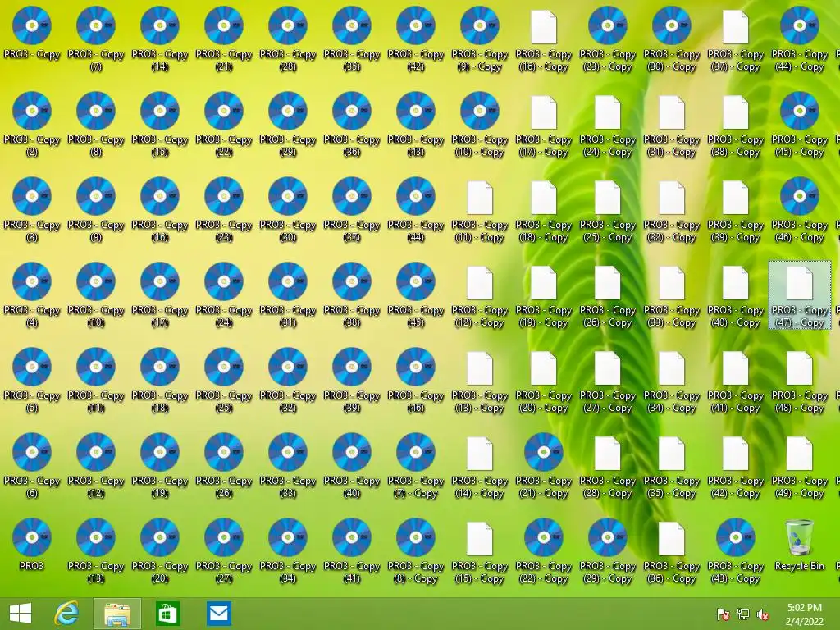840x630 pixels.
Task: Open the clock showing 5:02 PM
Action: [805, 614]
